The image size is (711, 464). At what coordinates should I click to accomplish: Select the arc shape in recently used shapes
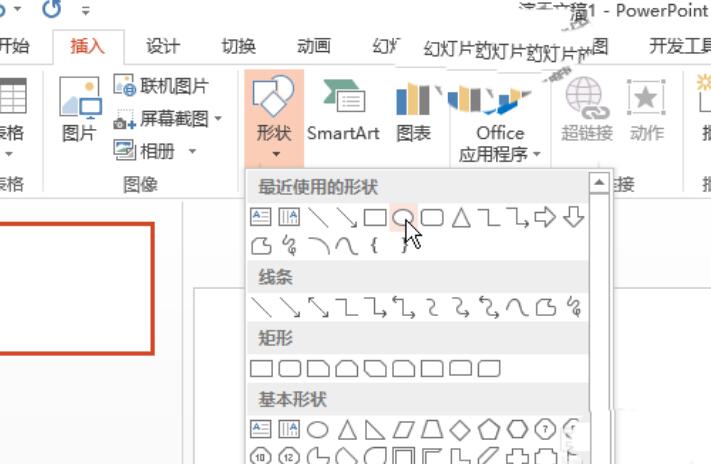point(319,246)
